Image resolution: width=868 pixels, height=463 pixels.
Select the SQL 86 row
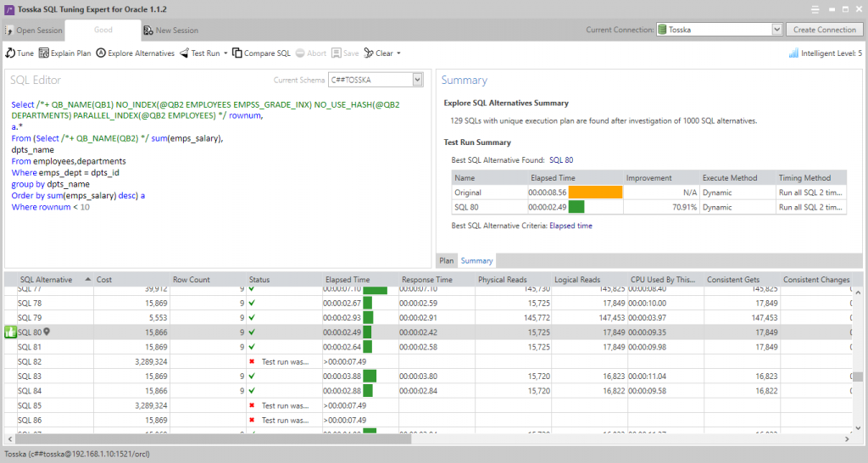[x=427, y=421]
